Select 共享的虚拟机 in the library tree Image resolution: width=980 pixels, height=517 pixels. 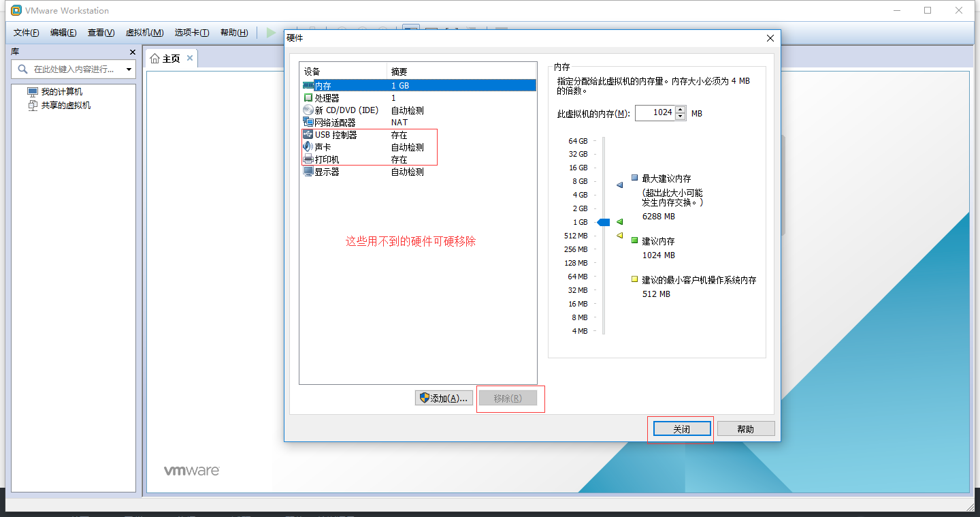66,106
